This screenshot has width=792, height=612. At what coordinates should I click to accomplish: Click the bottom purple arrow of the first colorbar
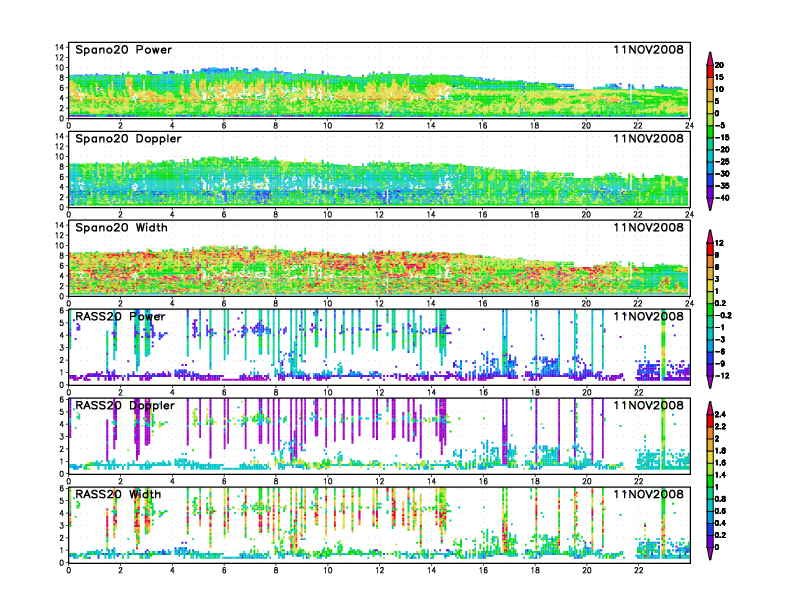click(x=710, y=204)
